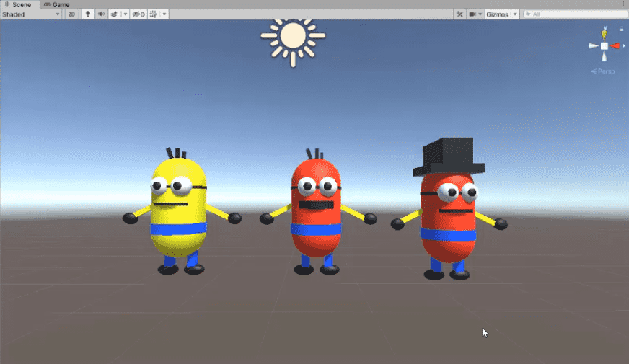Switch projection via Persp label
The width and height of the screenshot is (629, 364).
click(603, 71)
